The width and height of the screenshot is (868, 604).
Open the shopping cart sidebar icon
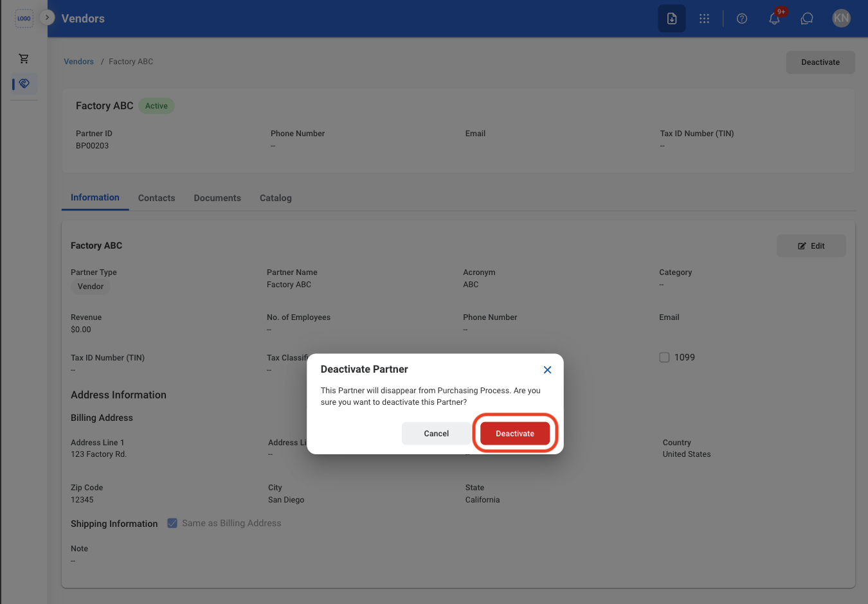(24, 58)
